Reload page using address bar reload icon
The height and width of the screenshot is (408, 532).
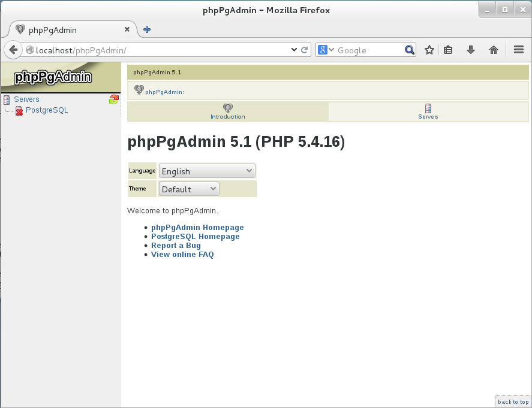coord(305,50)
